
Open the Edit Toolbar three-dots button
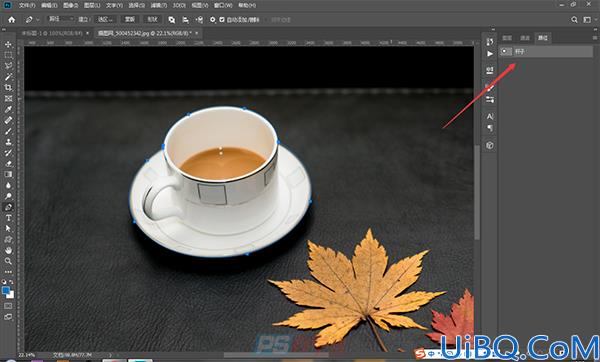[8, 272]
